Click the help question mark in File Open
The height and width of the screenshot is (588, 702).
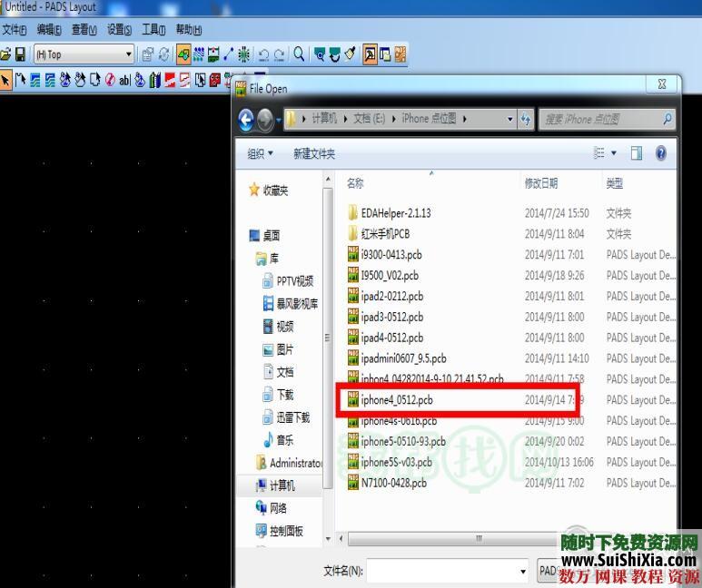click(661, 154)
